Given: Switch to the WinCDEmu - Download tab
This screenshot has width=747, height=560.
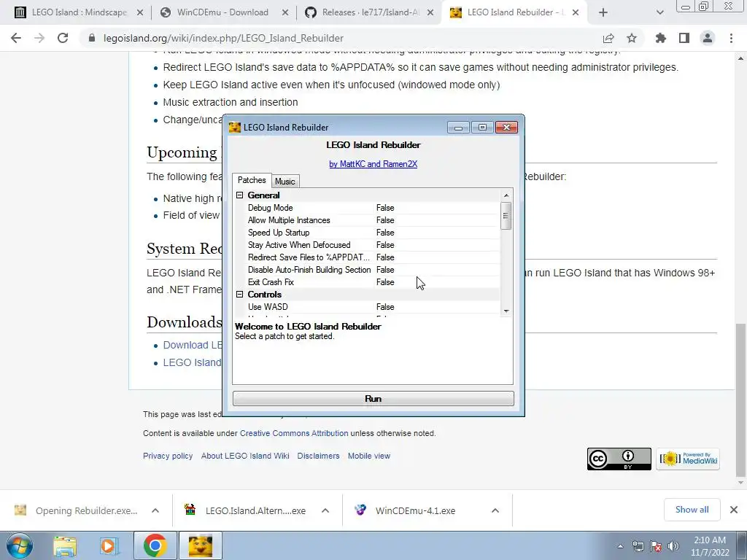Looking at the screenshot, I should 222,12.
